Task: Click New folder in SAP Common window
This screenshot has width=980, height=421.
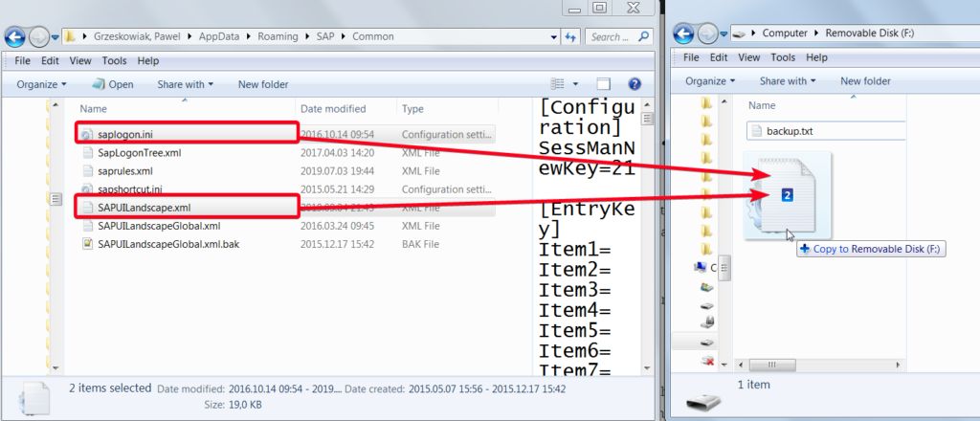Action: click(x=263, y=84)
